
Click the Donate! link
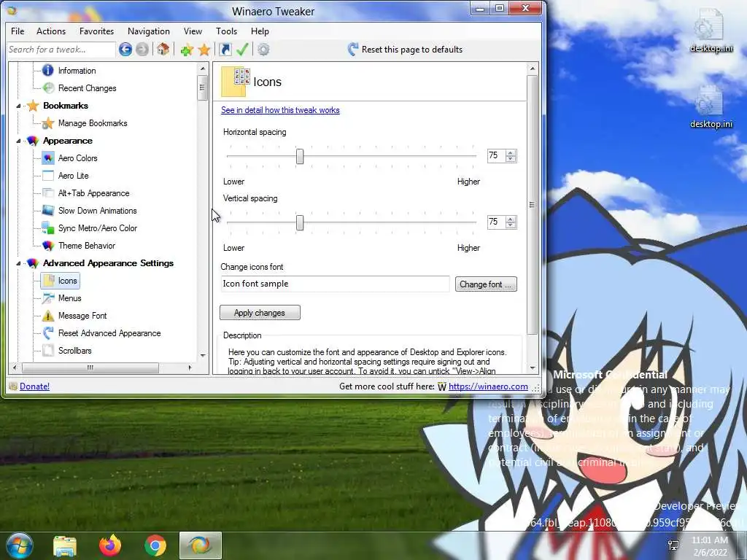click(x=34, y=386)
